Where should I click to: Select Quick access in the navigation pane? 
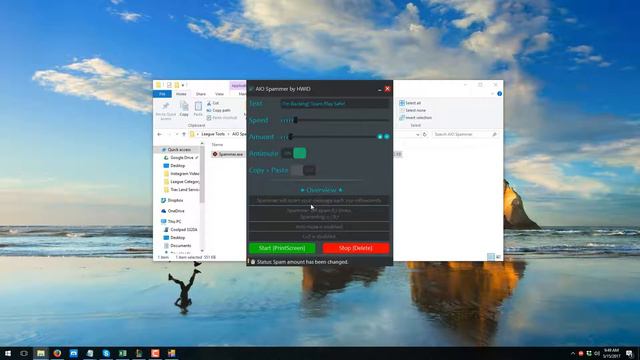pos(179,150)
